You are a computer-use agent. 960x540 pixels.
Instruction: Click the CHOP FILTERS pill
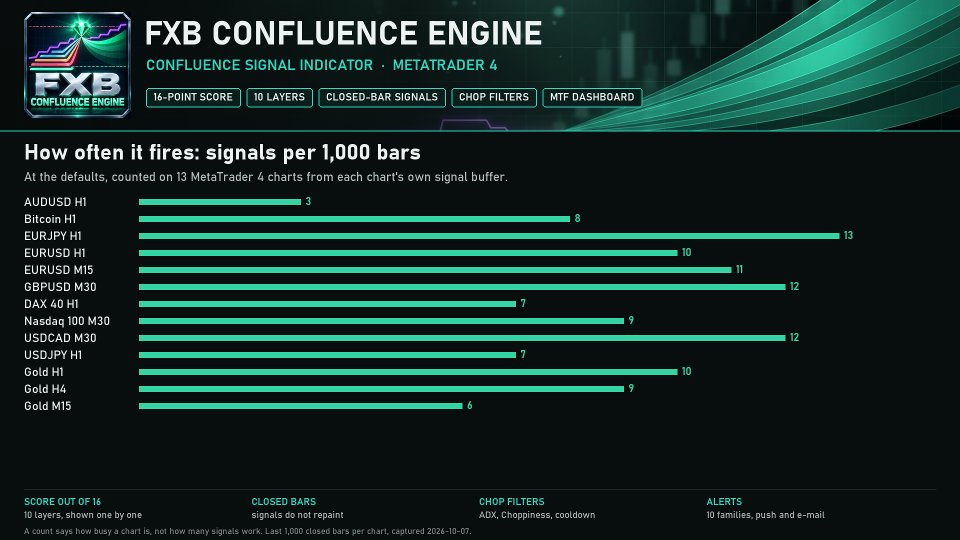click(493, 97)
